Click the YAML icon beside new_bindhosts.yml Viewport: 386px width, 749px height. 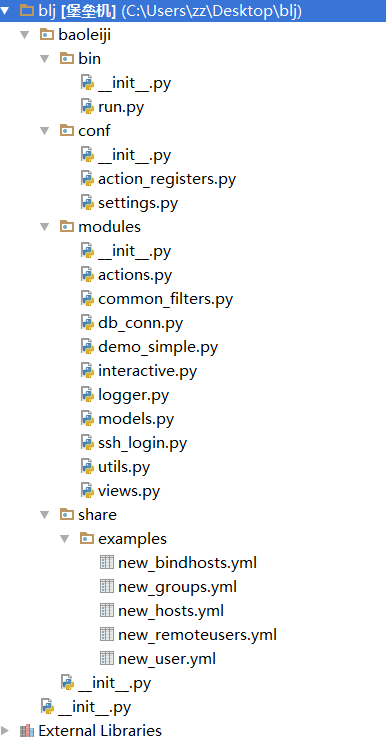pos(107,562)
